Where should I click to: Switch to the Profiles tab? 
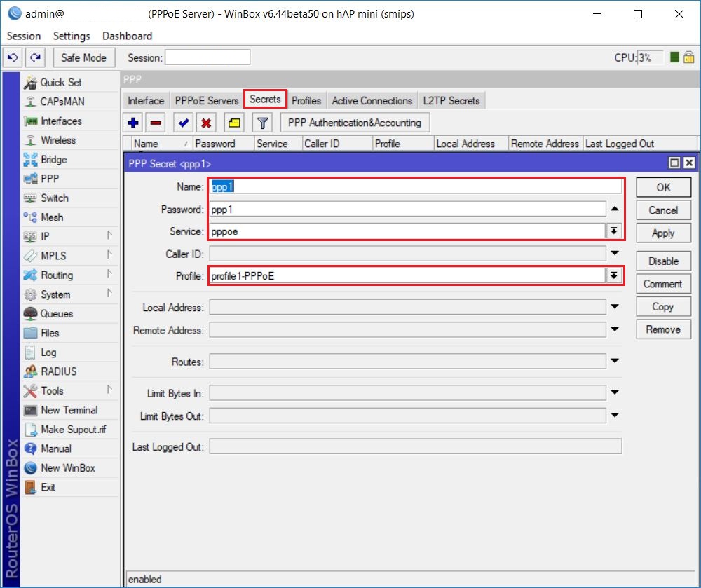(x=306, y=101)
